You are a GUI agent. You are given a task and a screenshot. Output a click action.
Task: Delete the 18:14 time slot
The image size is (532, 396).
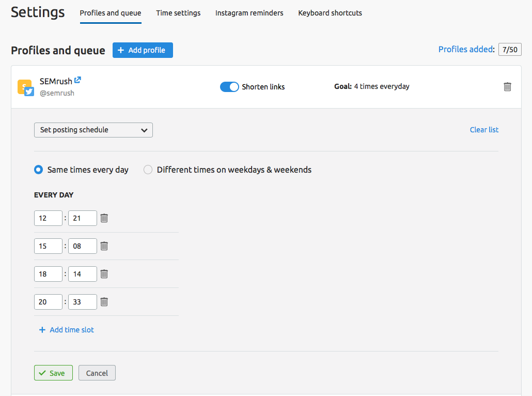pos(104,274)
